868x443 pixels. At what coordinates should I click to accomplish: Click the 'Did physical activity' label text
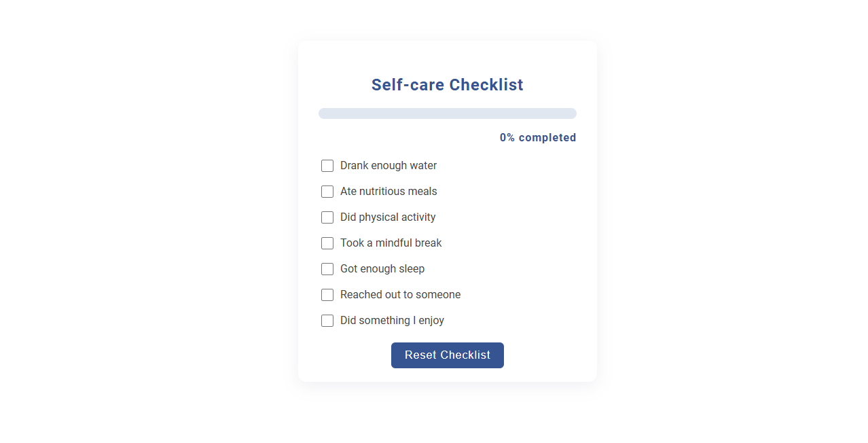pyautogui.click(x=387, y=217)
